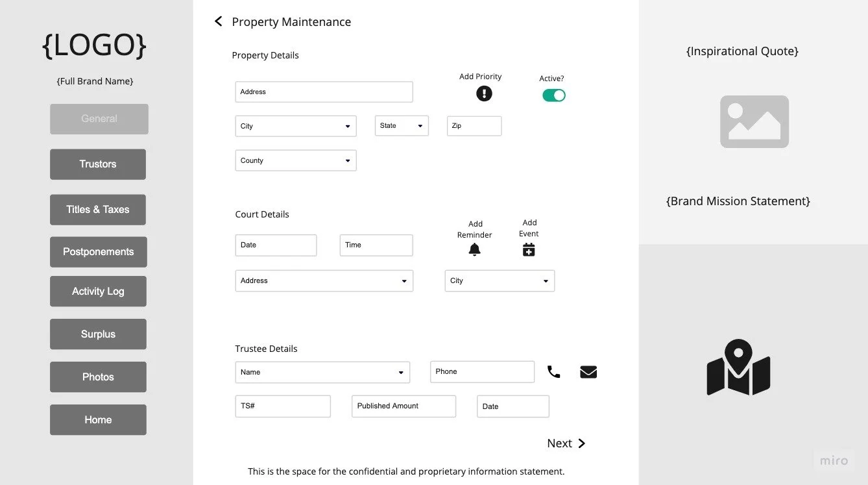Click the Zip input field
This screenshot has height=485, width=868.
474,126
